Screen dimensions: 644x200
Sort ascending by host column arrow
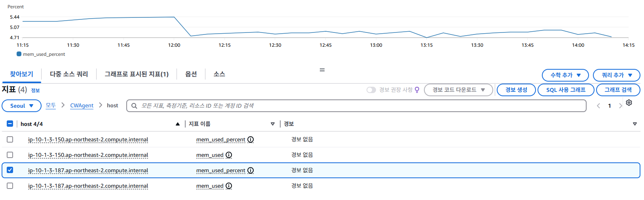coord(178,124)
